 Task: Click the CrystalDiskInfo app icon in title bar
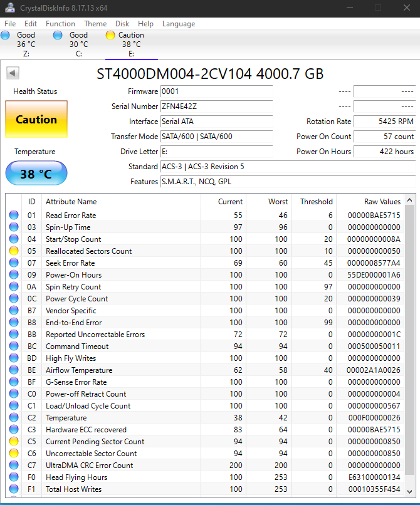[9, 8]
